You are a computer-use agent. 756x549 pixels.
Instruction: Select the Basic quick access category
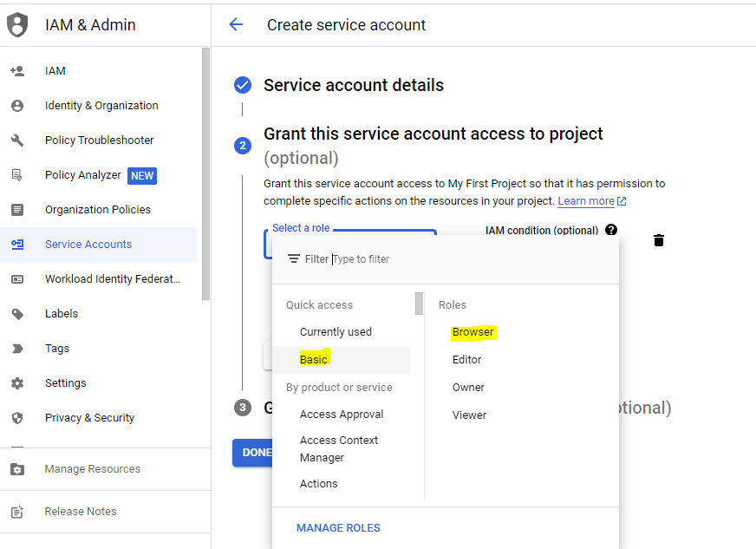pyautogui.click(x=314, y=360)
